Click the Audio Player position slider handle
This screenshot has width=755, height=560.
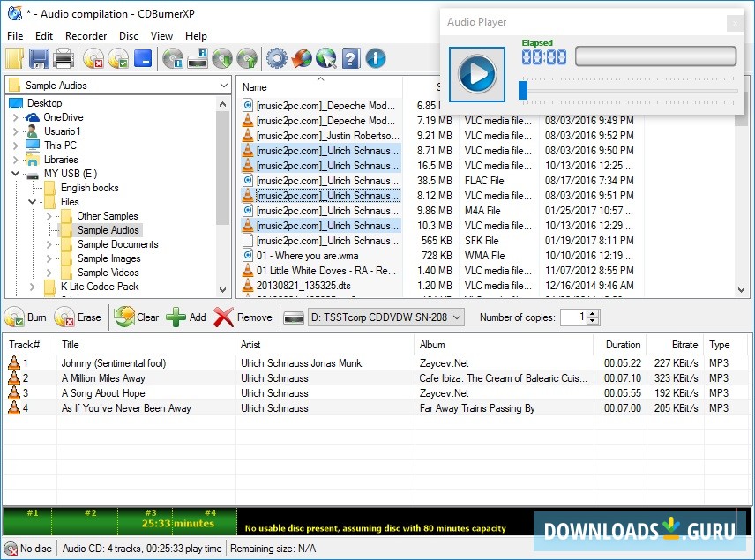coord(523,91)
